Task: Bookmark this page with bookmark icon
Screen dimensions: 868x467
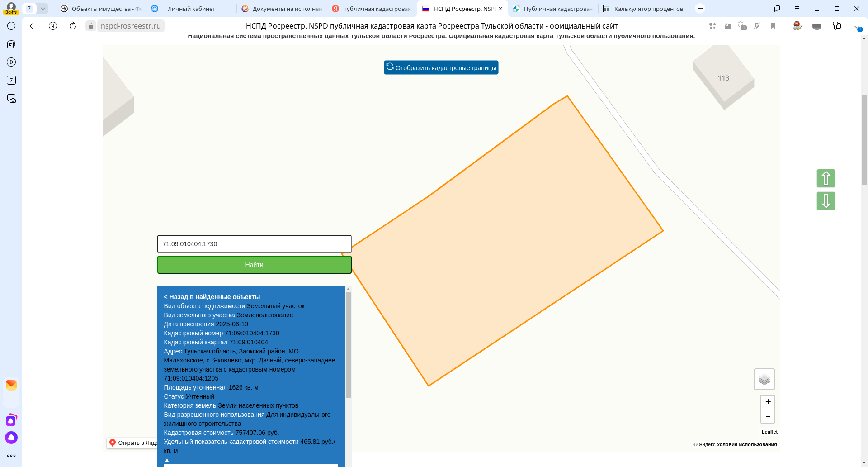Action: pyautogui.click(x=773, y=26)
